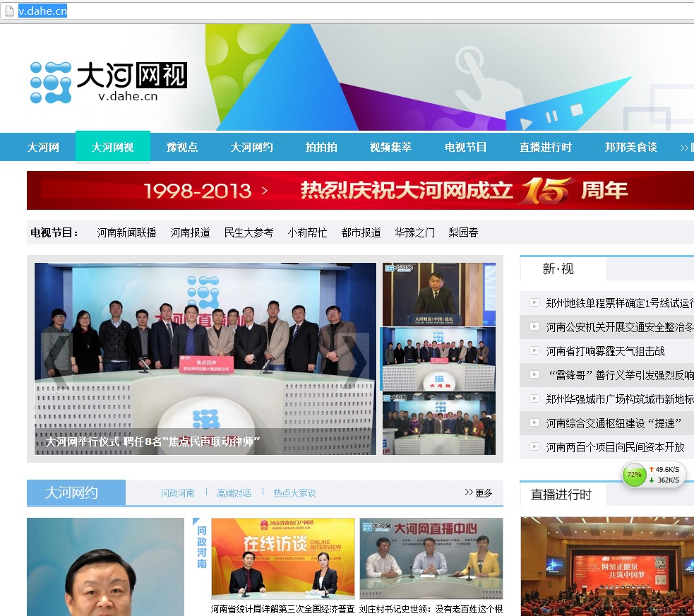Play video icon beside 河南公安机关 headline
This screenshot has width=694, height=616.
tap(534, 326)
